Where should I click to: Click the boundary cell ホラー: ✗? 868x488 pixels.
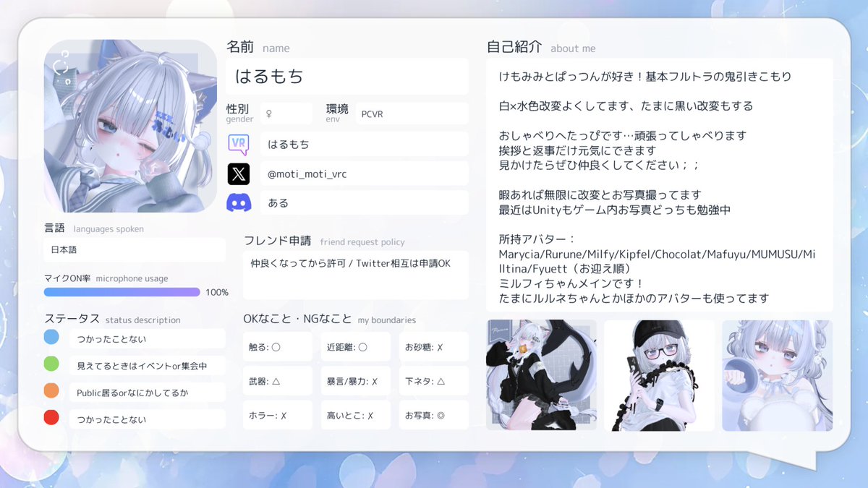click(278, 416)
